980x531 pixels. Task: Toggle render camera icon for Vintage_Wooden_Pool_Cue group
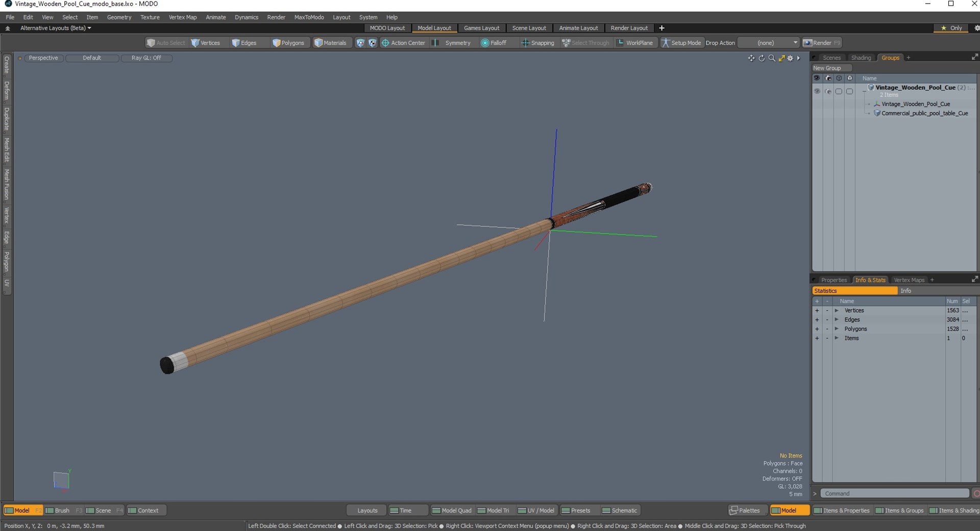(x=828, y=91)
